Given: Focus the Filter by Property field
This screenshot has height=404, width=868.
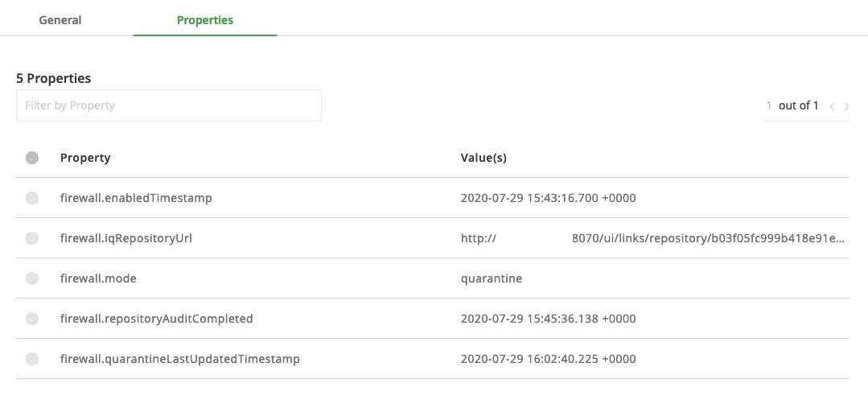Looking at the screenshot, I should [x=169, y=105].
